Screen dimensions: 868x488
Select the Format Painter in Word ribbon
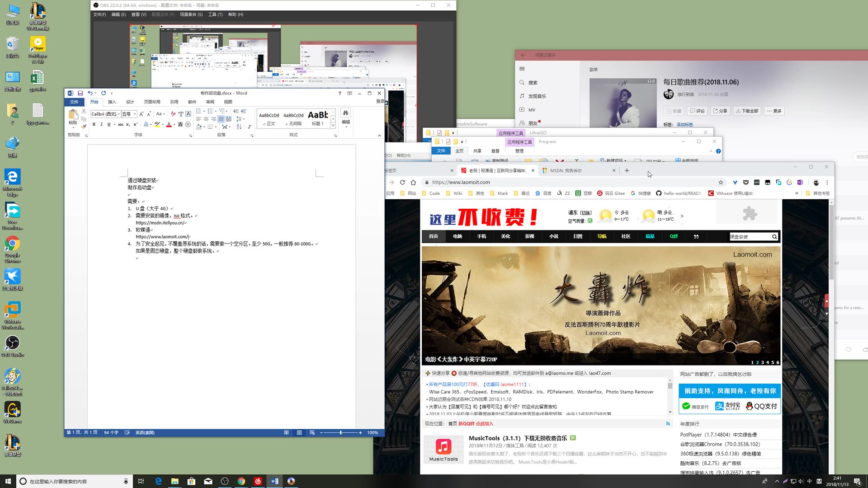tap(83, 127)
